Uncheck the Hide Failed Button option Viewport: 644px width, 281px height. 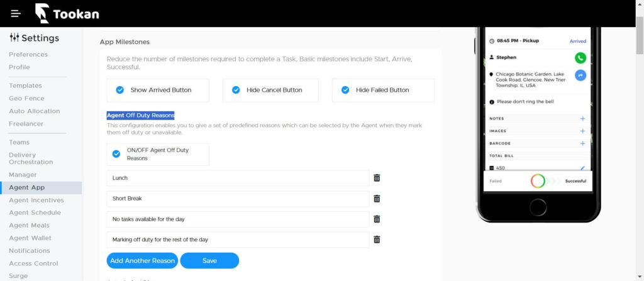(x=345, y=90)
